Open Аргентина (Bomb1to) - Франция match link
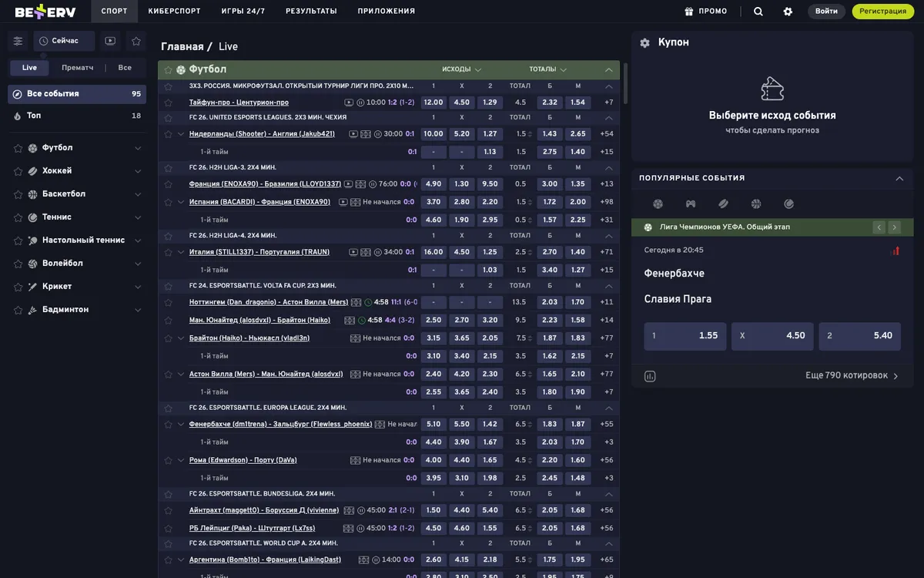 (265, 560)
